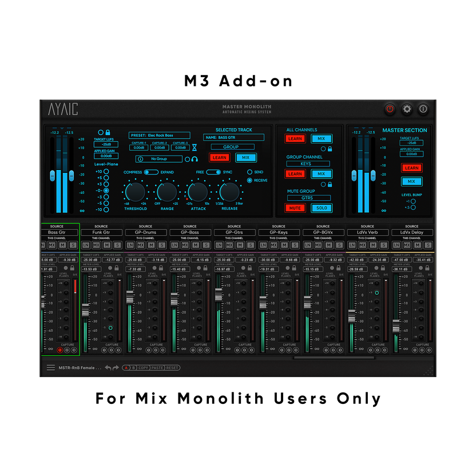Toggle the Compress/Expand switch

(x=151, y=172)
